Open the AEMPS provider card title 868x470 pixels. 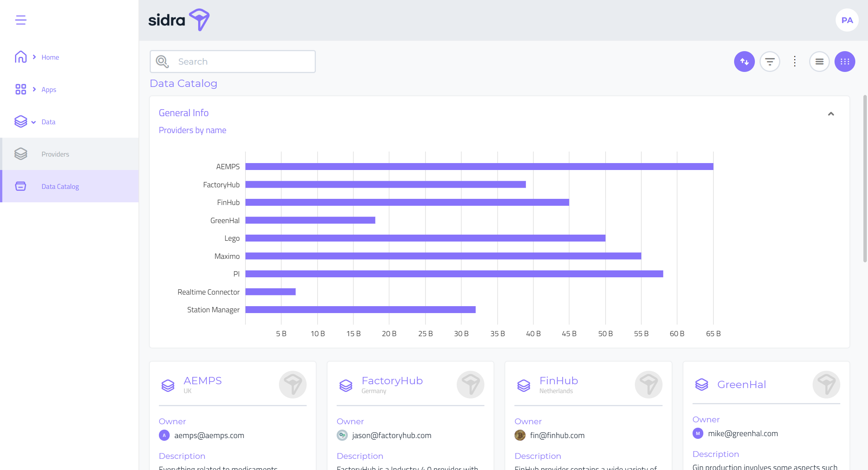202,381
